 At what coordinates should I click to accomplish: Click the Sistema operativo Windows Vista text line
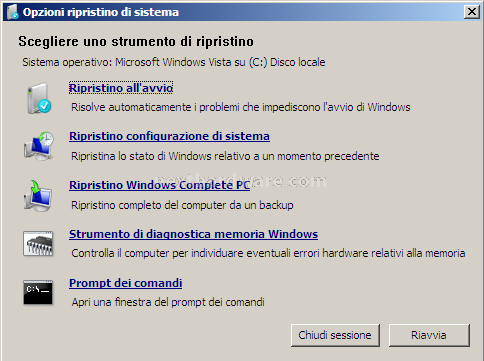(174, 62)
